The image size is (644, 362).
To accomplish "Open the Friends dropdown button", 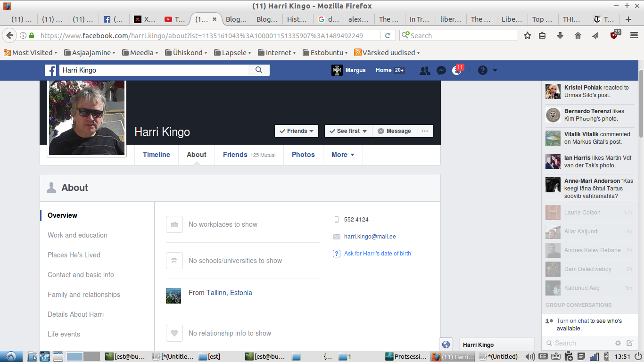I will [297, 131].
